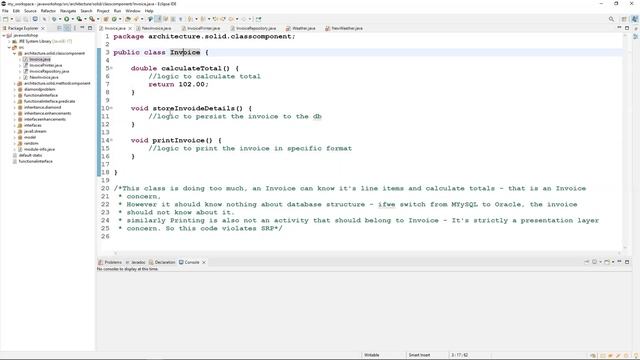The width and height of the screenshot is (640, 360).
Task: Switch to the NewInvoice.java editor tab
Action: [x=156, y=28]
